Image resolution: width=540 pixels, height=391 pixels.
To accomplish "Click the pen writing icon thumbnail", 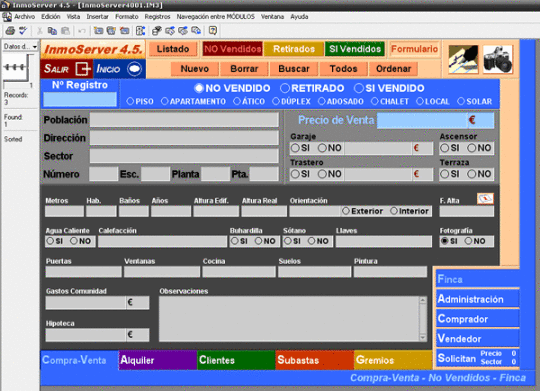I will click(463, 59).
